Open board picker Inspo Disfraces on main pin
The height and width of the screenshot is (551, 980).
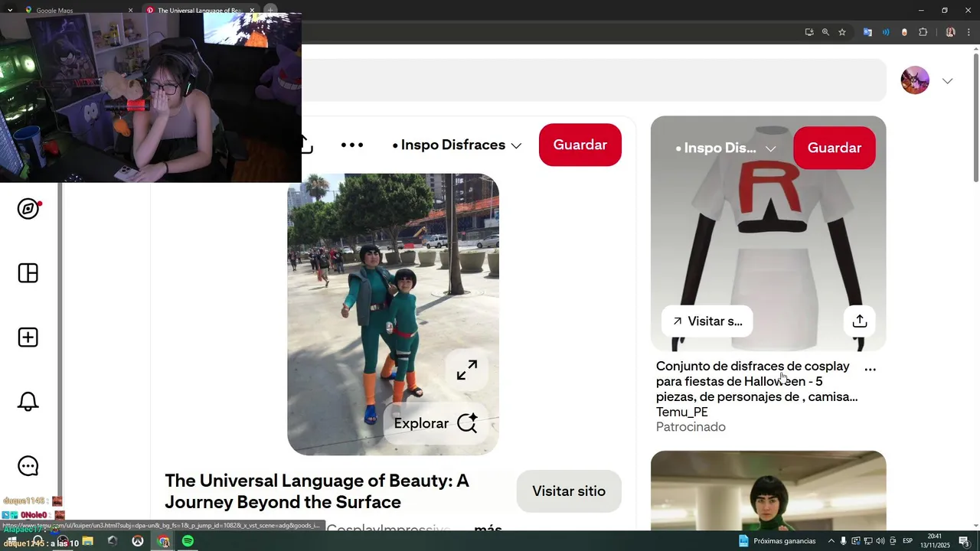click(457, 145)
